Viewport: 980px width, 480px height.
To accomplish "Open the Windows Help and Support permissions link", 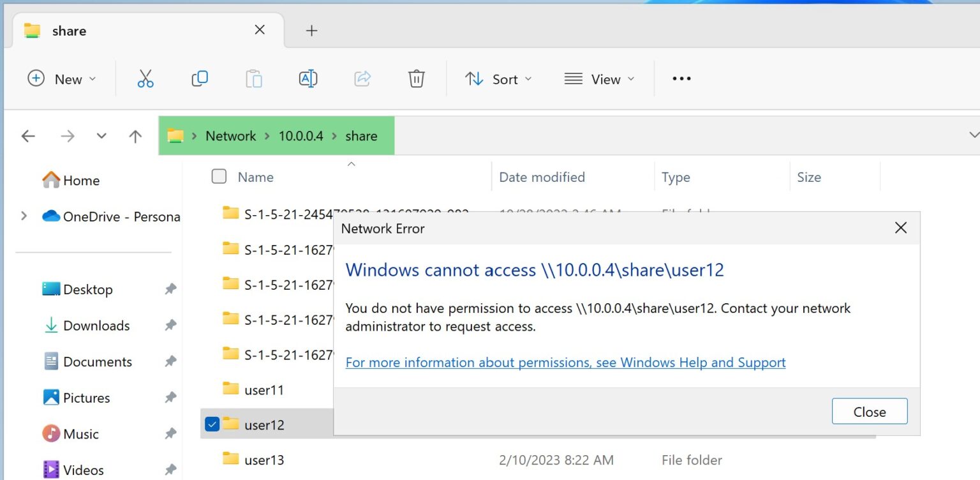I will click(565, 362).
